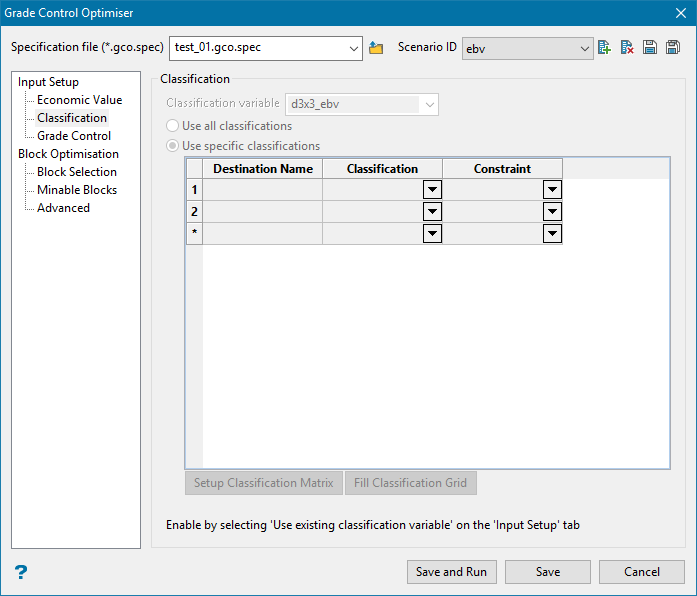Click the delete scenario icon
Screen dimensions: 697x596
tap(627, 48)
